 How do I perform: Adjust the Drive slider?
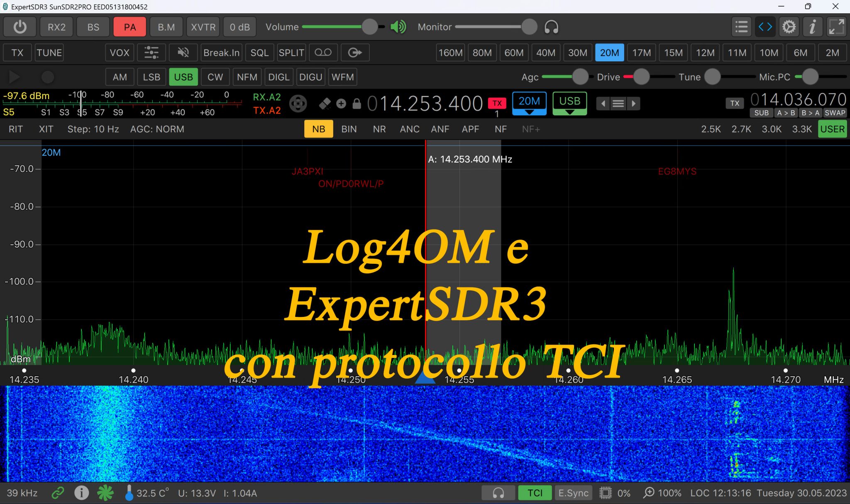click(650, 77)
